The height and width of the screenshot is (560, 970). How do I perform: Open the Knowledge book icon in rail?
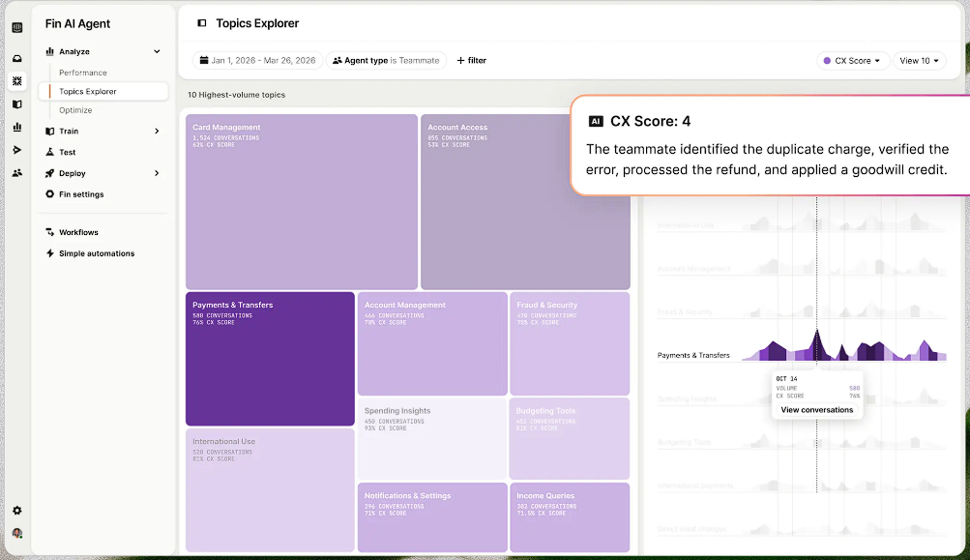coord(16,104)
